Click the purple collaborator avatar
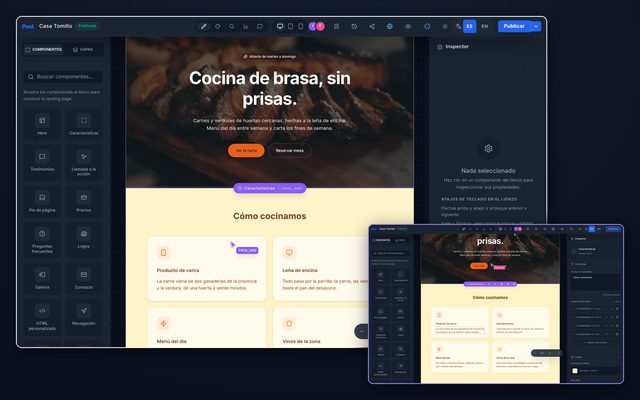 pos(313,26)
